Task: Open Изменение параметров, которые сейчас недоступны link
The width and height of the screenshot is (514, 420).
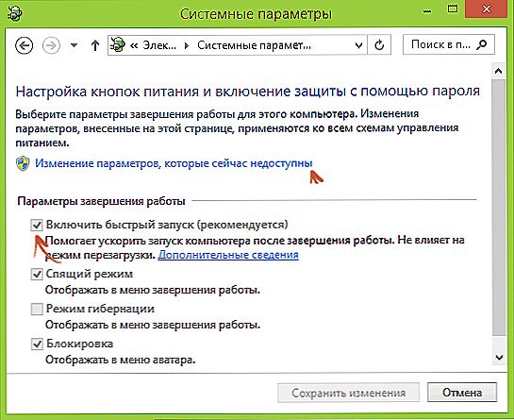Action: [174, 163]
